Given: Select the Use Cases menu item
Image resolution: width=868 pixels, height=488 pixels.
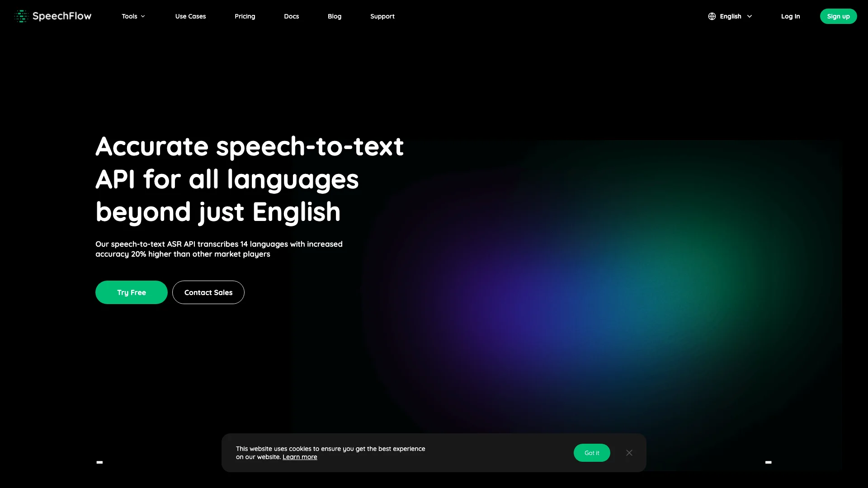Looking at the screenshot, I should 190,16.
